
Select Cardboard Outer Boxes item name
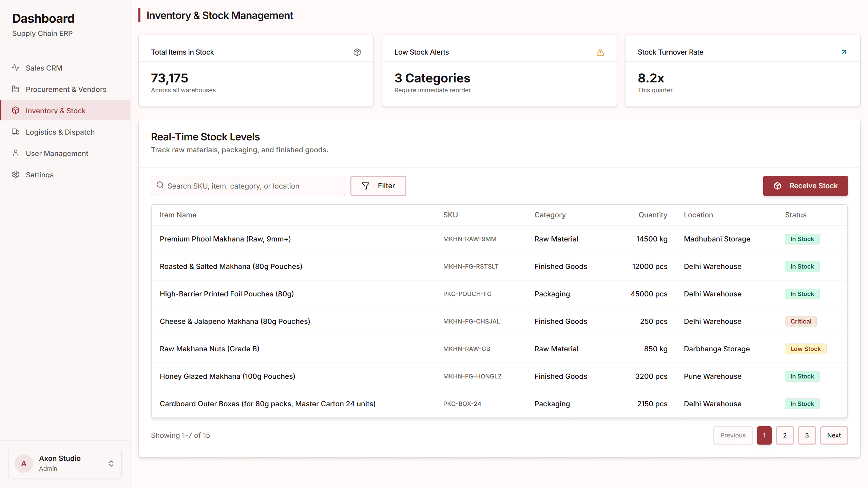[268, 404]
